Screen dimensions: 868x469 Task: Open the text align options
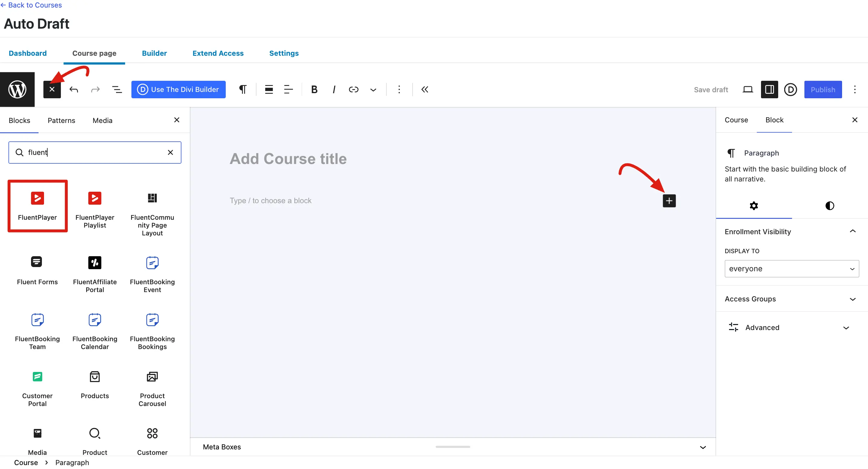pyautogui.click(x=288, y=89)
